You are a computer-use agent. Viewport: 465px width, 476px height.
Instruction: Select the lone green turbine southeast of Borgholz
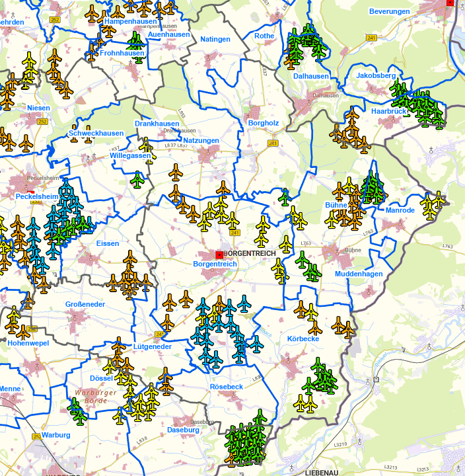285,197
